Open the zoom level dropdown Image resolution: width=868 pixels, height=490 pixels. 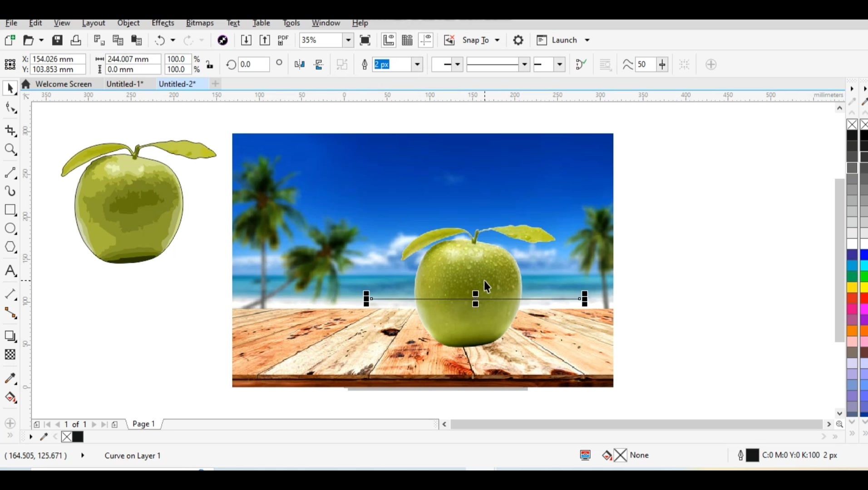tap(348, 40)
